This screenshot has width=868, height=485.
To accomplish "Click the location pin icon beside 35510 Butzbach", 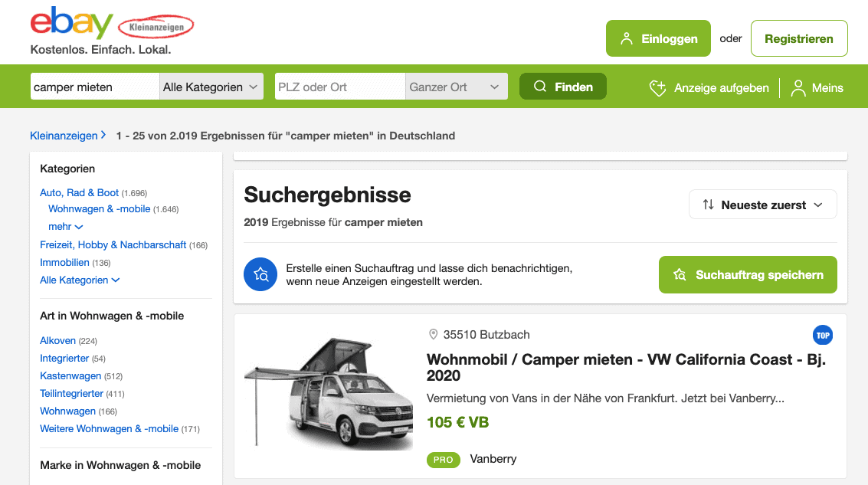I will 434,334.
